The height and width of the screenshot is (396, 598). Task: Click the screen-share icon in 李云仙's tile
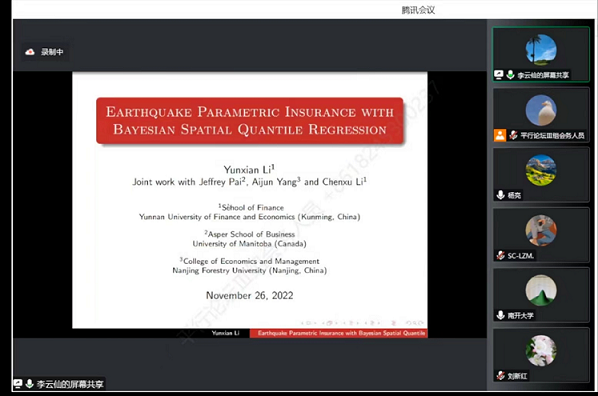coord(498,74)
